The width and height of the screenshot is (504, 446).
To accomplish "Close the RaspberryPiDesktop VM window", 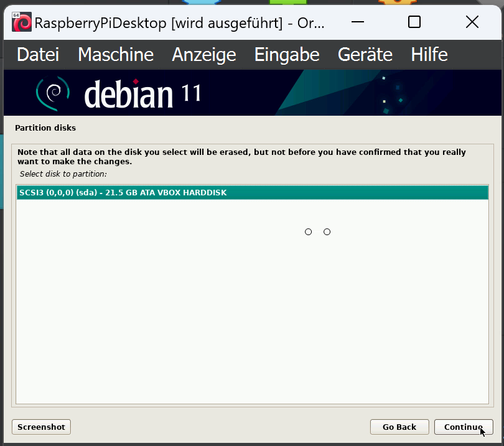I will click(472, 22).
